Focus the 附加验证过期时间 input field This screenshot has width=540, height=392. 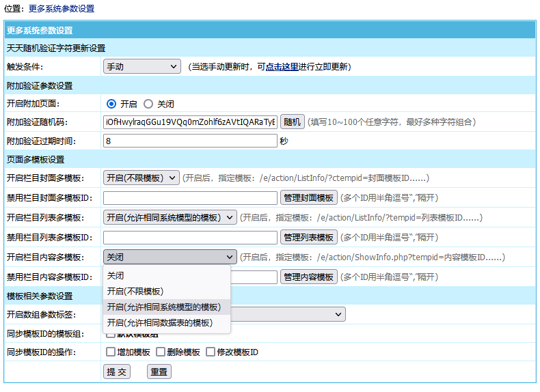click(190, 141)
